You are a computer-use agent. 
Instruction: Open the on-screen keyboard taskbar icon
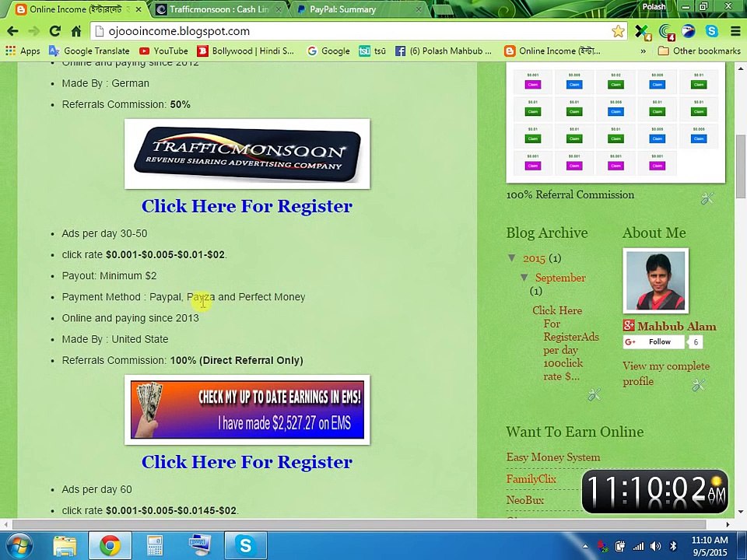point(200,546)
